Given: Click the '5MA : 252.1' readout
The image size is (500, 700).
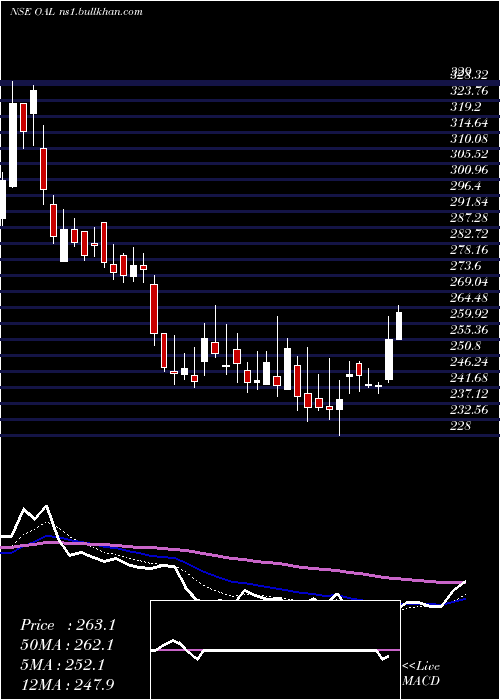Looking at the screenshot, I should (x=62, y=665).
